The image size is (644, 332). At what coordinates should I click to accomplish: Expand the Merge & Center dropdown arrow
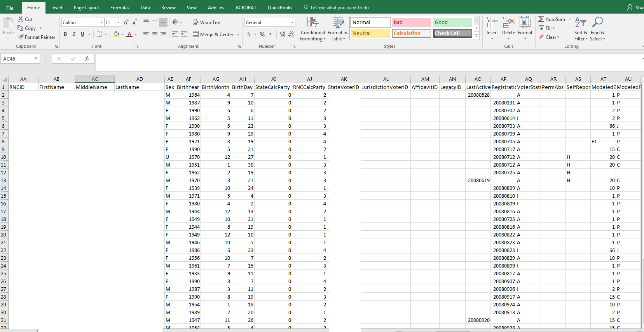click(238, 34)
